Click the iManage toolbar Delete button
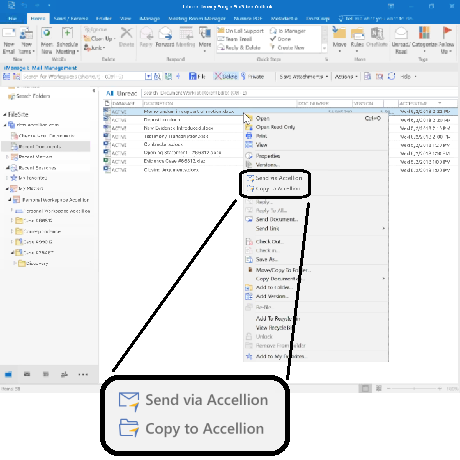The height and width of the screenshot is (460, 460). click(226, 76)
